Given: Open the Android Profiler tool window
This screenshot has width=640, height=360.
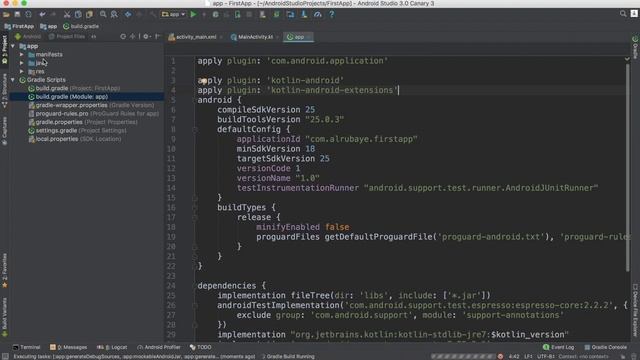Looking at the screenshot, I should pos(159,347).
